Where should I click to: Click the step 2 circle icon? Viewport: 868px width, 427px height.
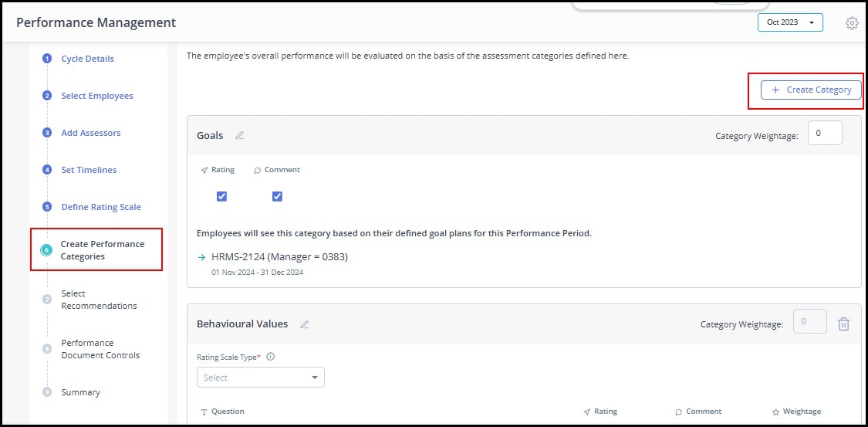pyautogui.click(x=47, y=96)
